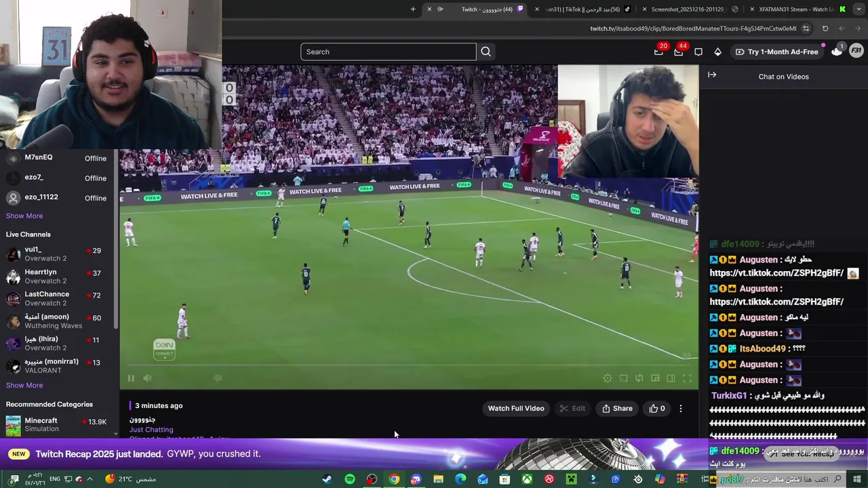Viewport: 868px width, 488px height.
Task: Expand Show More under Live Channels
Action: point(24,385)
